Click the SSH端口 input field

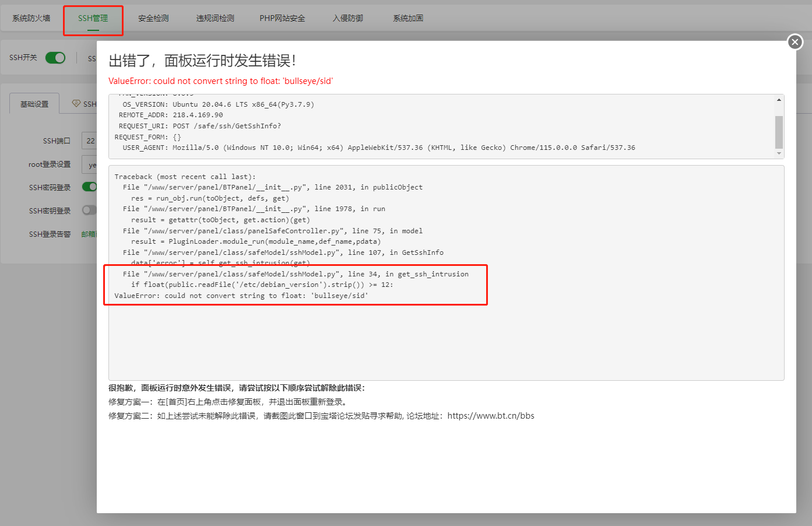pyautogui.click(x=89, y=141)
